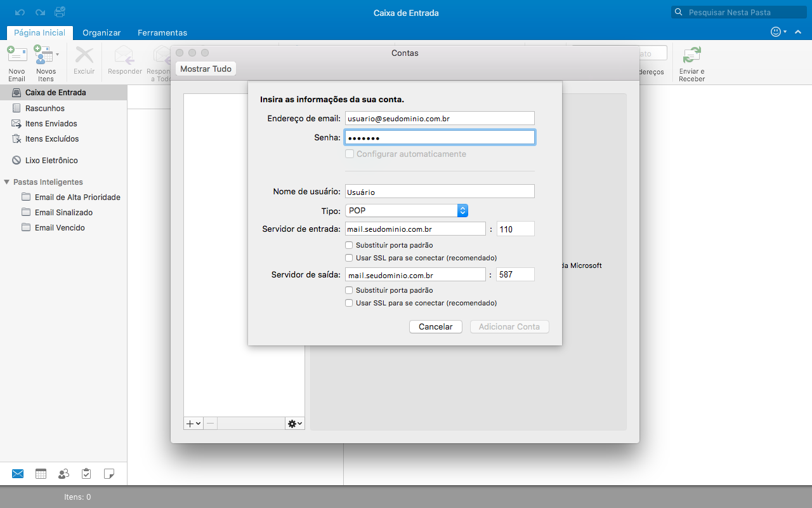Switch to the Organizar tab

point(101,32)
